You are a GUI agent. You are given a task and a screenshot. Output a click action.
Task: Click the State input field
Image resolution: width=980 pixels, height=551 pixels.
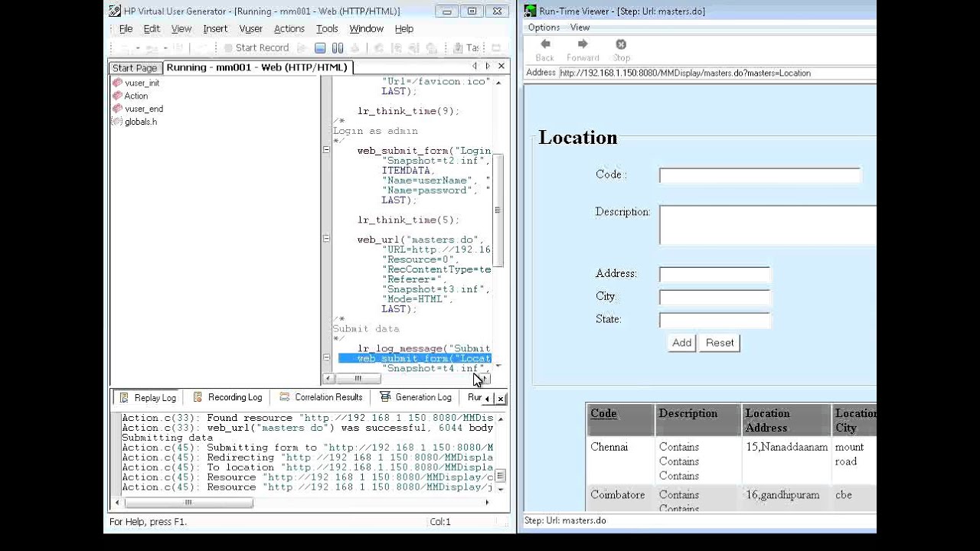pos(714,321)
